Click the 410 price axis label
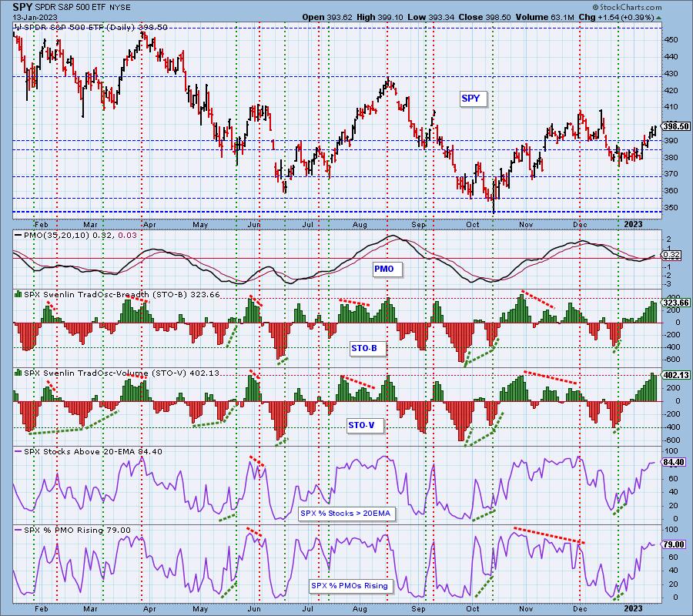 coord(671,107)
